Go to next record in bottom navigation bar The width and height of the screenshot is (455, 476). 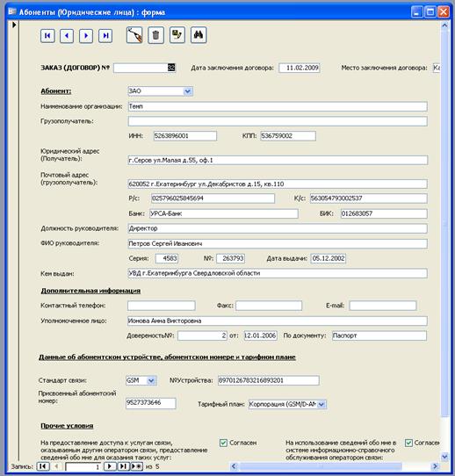point(110,466)
